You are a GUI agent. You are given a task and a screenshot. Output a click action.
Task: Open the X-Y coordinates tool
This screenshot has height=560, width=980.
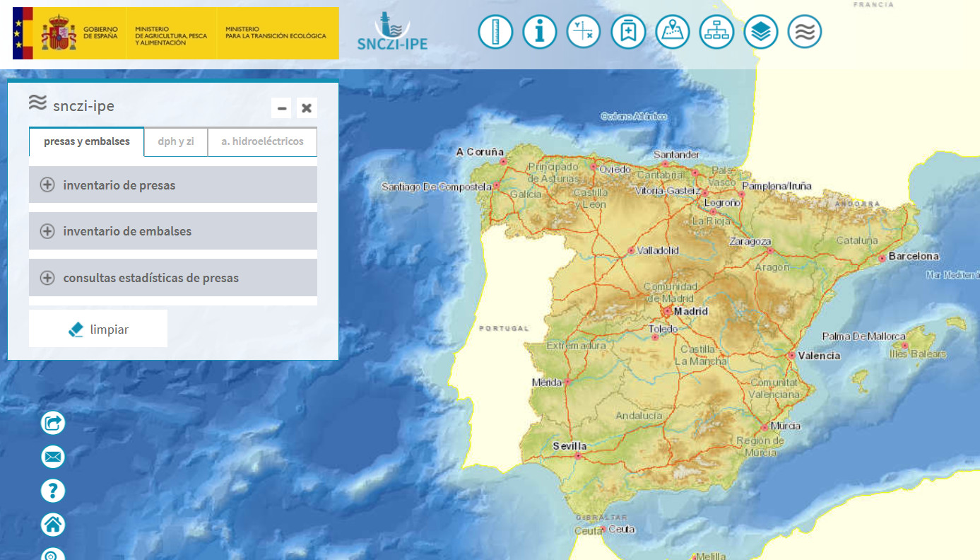coord(584,32)
